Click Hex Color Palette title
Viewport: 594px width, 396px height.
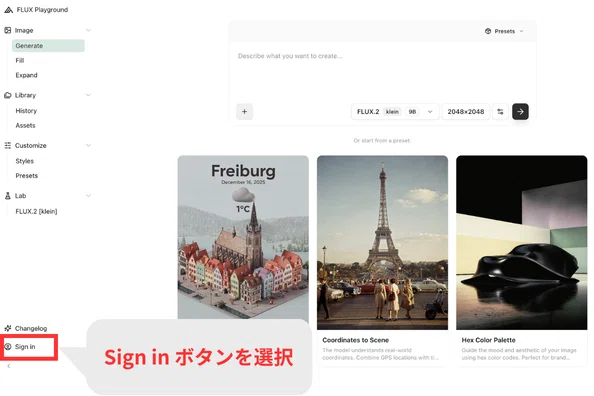[488, 340]
